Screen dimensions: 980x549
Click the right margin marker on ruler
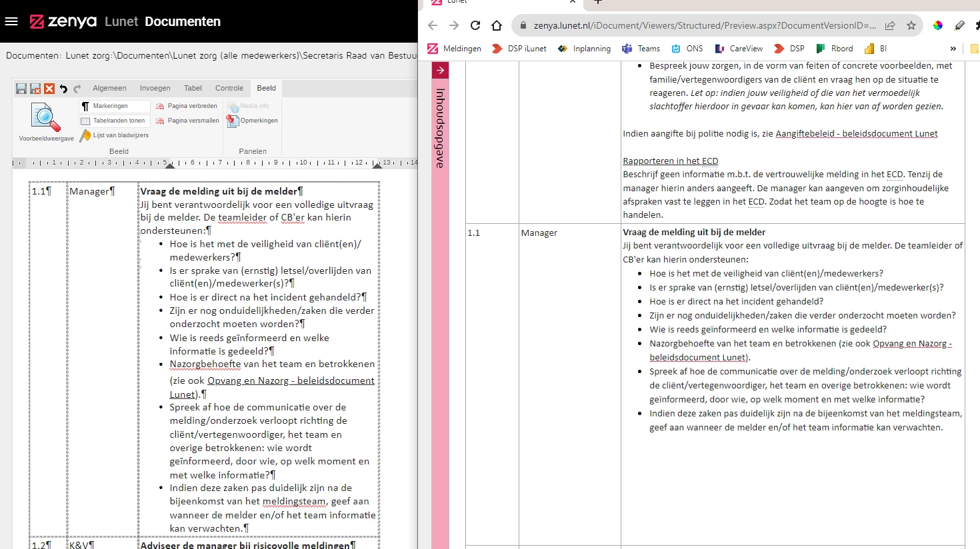point(377,165)
